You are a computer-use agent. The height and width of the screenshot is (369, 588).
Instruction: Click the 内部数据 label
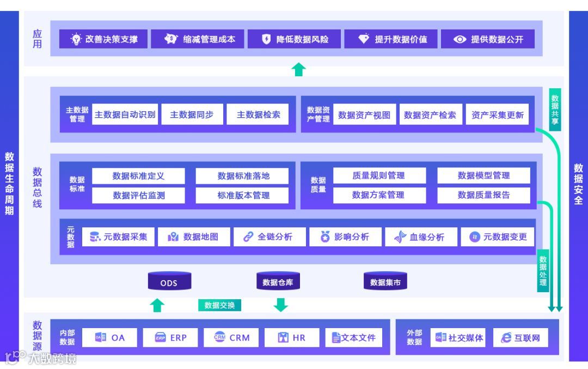point(67,337)
